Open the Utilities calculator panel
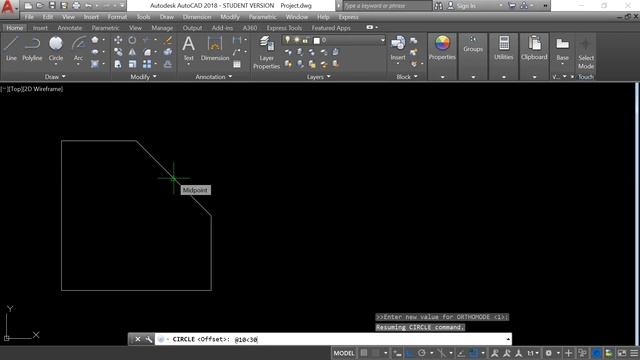Viewport: 640px width, 360px height. pyautogui.click(x=504, y=48)
